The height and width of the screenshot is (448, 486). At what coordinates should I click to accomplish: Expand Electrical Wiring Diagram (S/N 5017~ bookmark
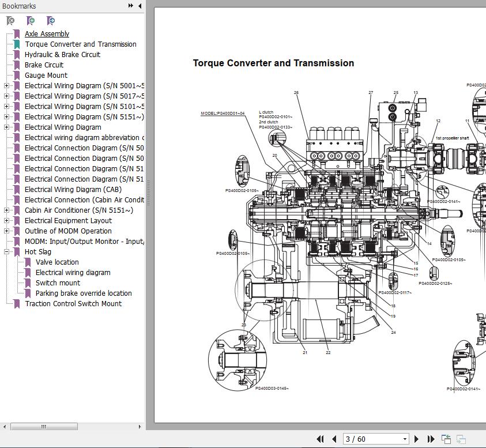click(x=6, y=96)
